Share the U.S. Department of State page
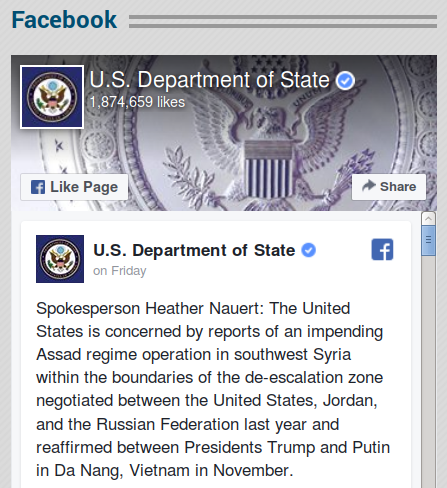This screenshot has height=488, width=447. pos(389,187)
